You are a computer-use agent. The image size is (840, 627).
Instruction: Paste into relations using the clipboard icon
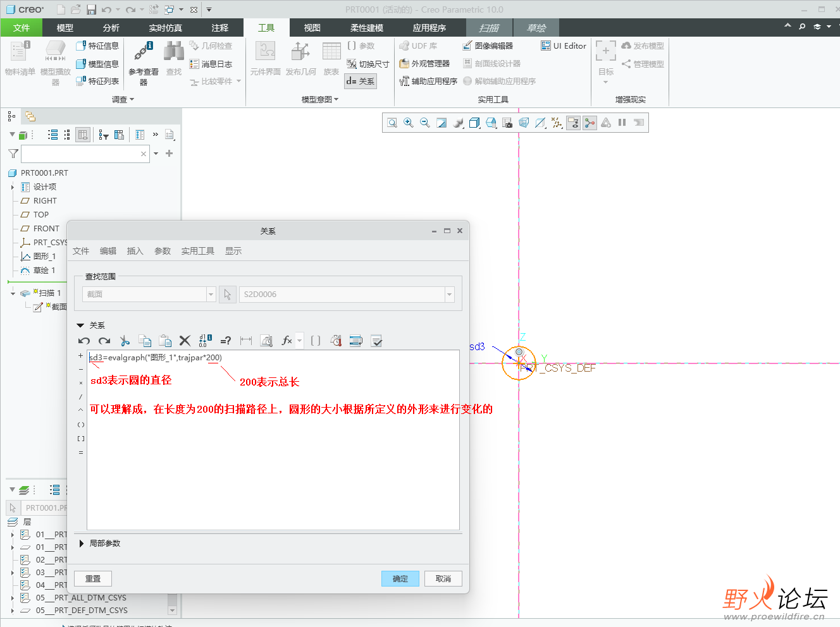[165, 341]
